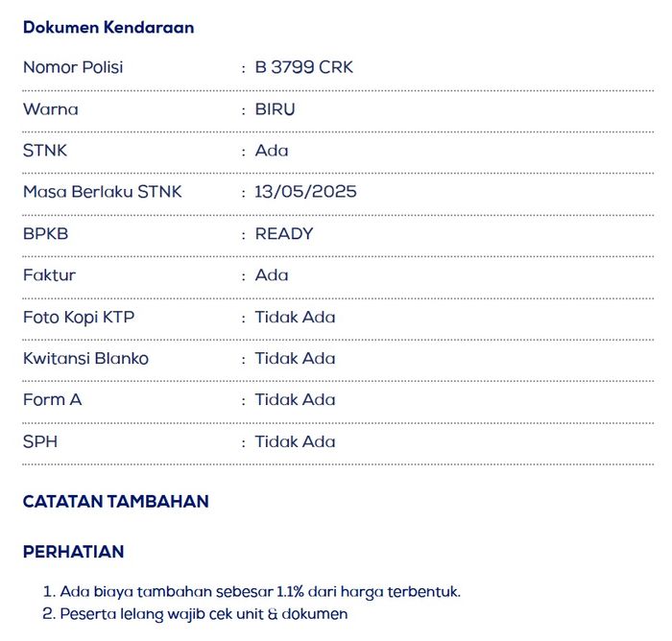Click the Dokumen Kendaraan heading
This screenshot has width=672, height=641.
click(x=108, y=27)
